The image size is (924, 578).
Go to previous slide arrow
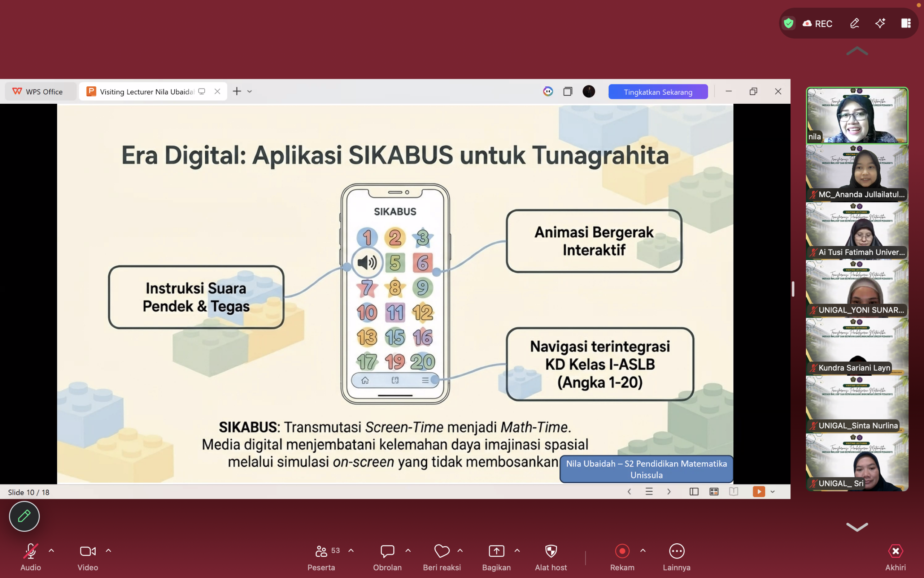[x=629, y=491]
